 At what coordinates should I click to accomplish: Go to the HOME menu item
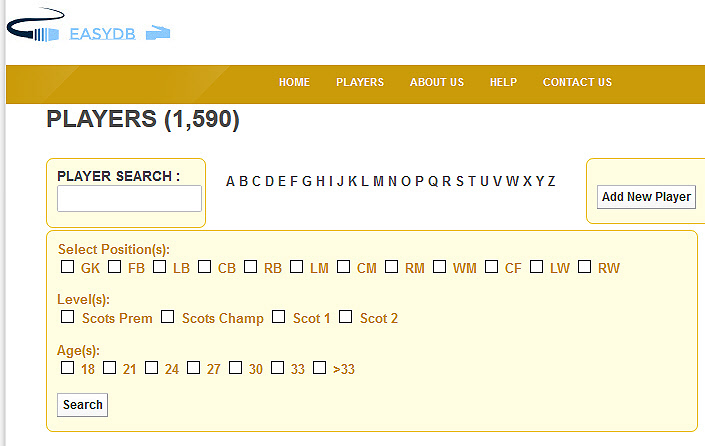[294, 82]
